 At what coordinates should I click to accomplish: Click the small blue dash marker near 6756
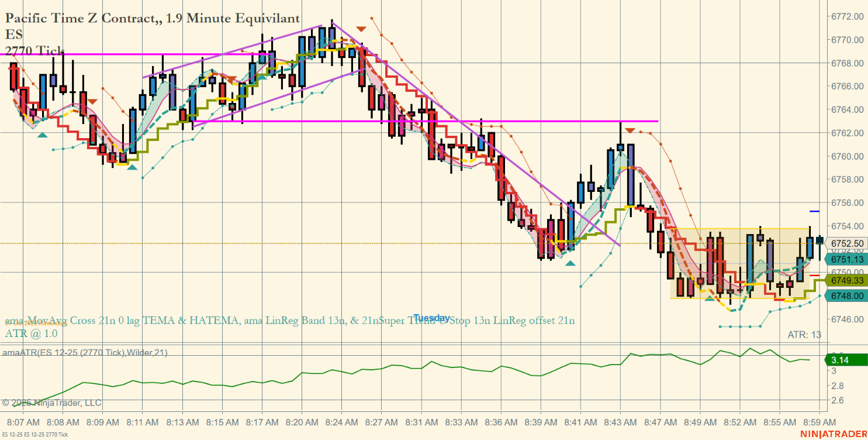(814, 211)
